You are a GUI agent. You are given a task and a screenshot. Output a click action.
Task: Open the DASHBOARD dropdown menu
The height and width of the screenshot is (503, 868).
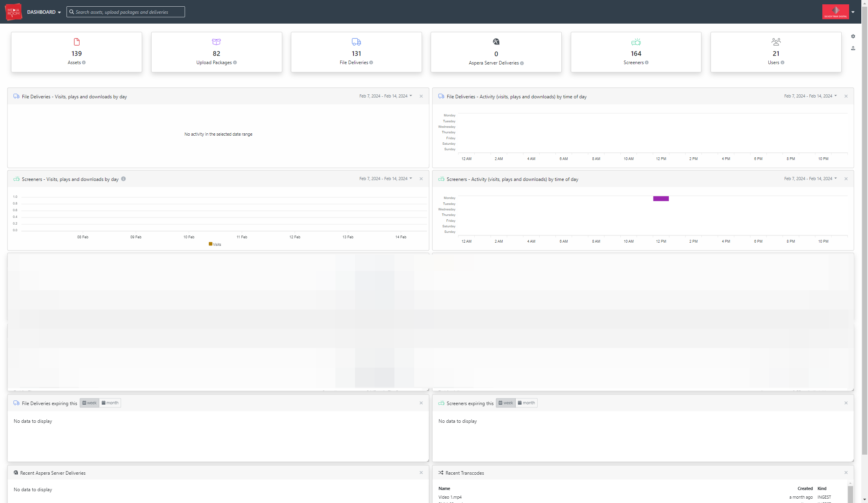tap(44, 12)
